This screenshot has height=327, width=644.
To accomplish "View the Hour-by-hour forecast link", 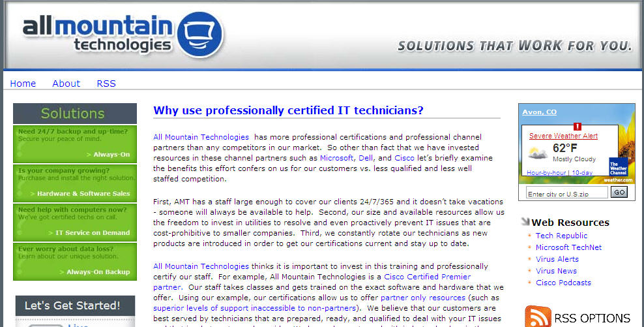I will coord(546,173).
